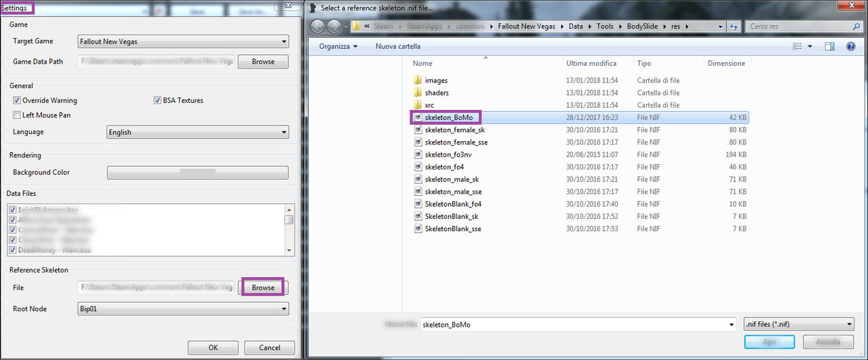Toggle Override Warning checkbox

click(x=17, y=100)
